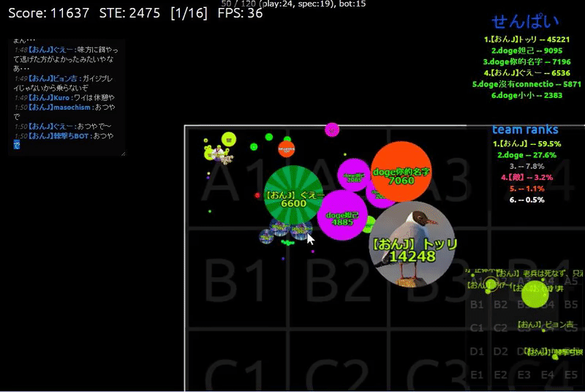Click chat sender 【おんJ】ビョン吉
This screenshot has width=585, height=392.
pyautogui.click(x=53, y=78)
